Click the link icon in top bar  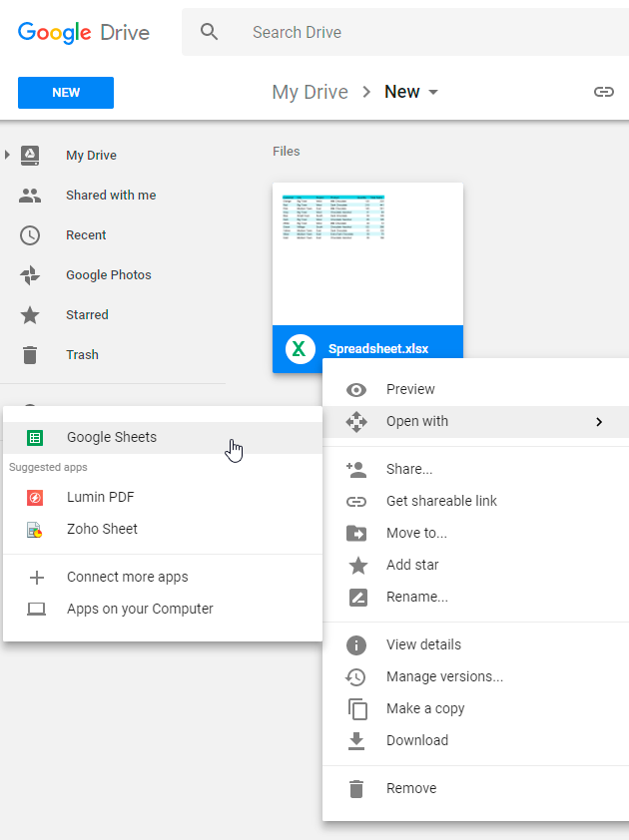point(603,92)
